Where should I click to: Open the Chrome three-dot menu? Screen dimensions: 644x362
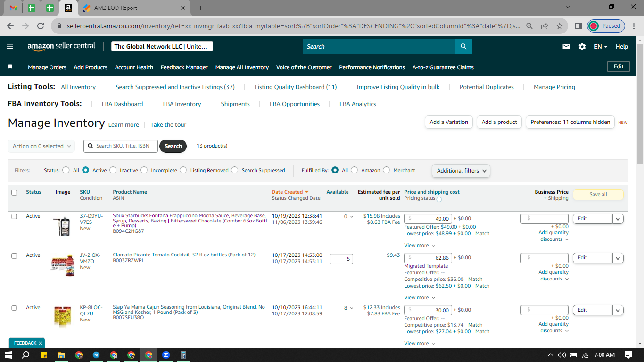(x=634, y=26)
